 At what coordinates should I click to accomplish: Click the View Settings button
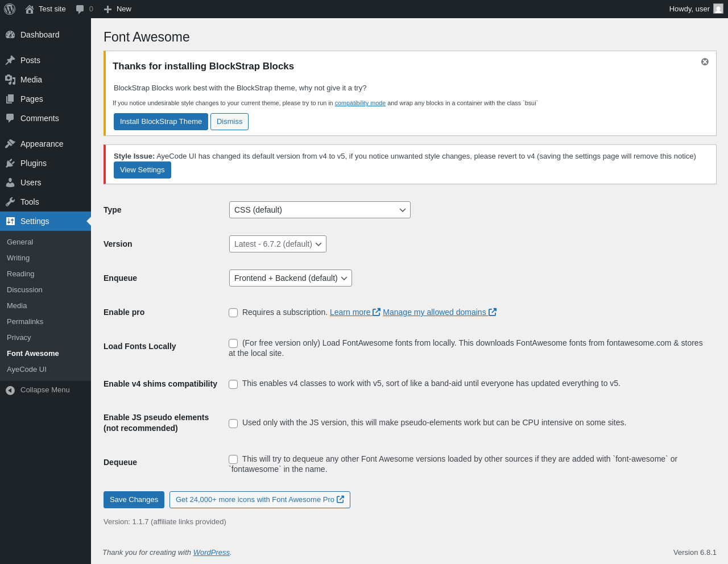click(142, 170)
